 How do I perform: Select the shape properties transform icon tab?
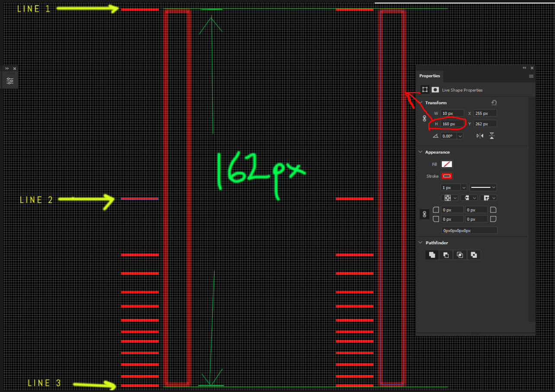[x=425, y=89]
